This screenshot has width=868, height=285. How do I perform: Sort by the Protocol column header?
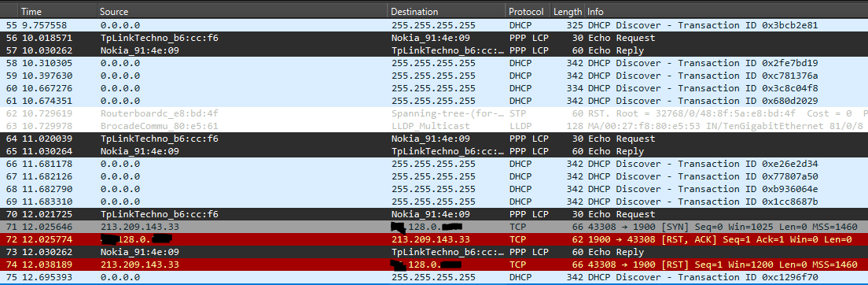528,12
